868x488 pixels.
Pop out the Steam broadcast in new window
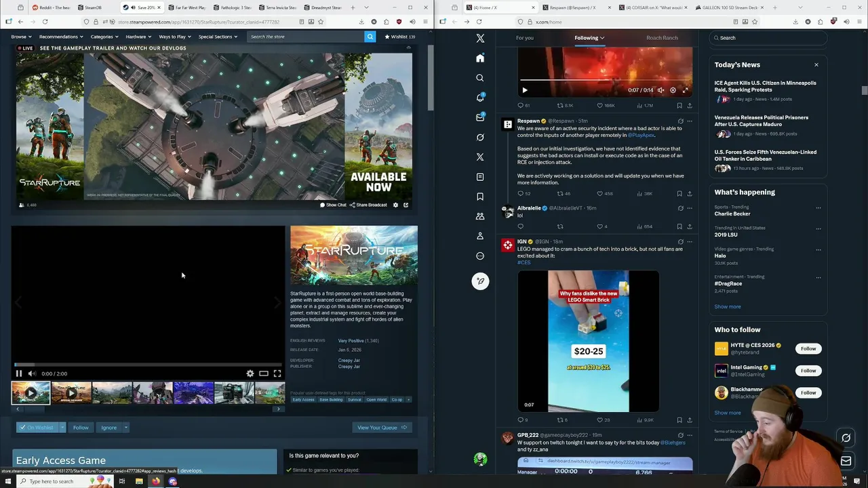pyautogui.click(x=406, y=205)
